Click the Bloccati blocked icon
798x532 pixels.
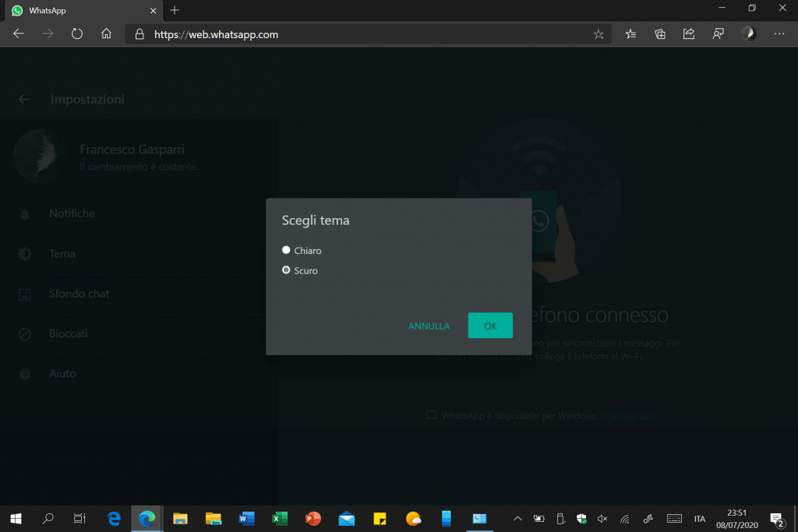[x=25, y=334]
